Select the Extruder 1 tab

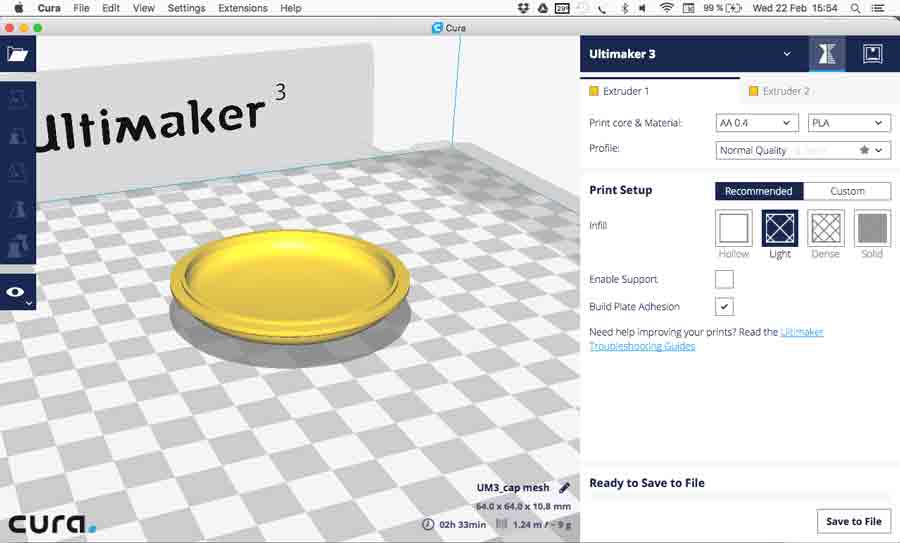(x=660, y=91)
